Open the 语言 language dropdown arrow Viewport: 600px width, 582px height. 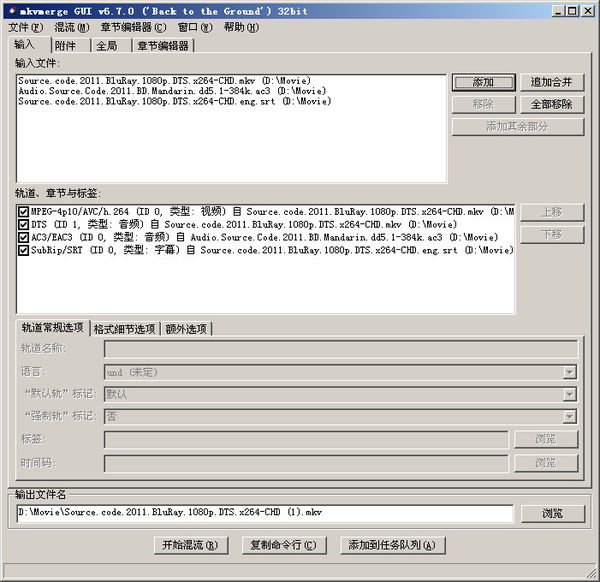(569, 372)
